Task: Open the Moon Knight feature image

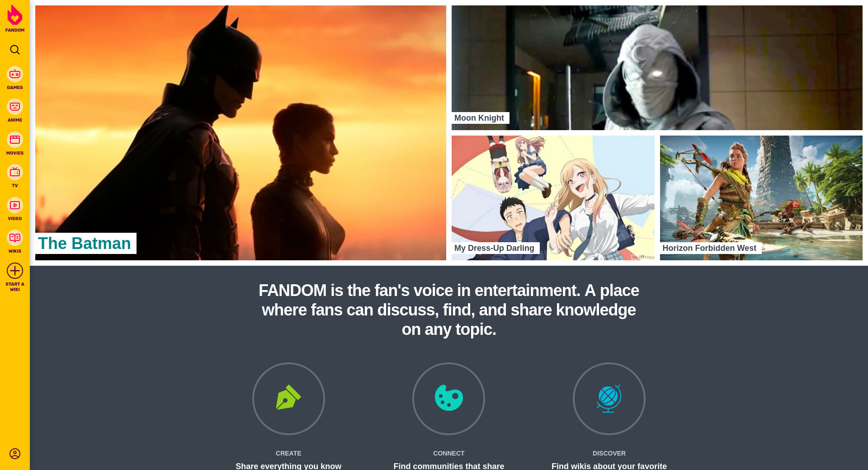Action: pyautogui.click(x=657, y=68)
